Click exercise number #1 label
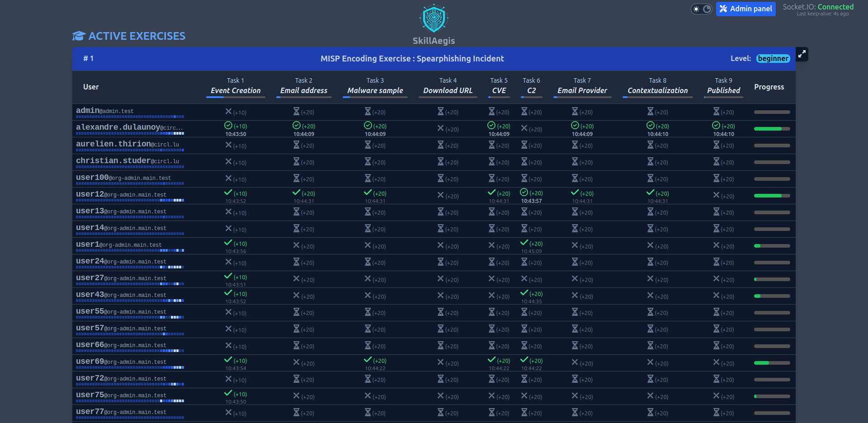The image size is (868, 423). [x=88, y=59]
